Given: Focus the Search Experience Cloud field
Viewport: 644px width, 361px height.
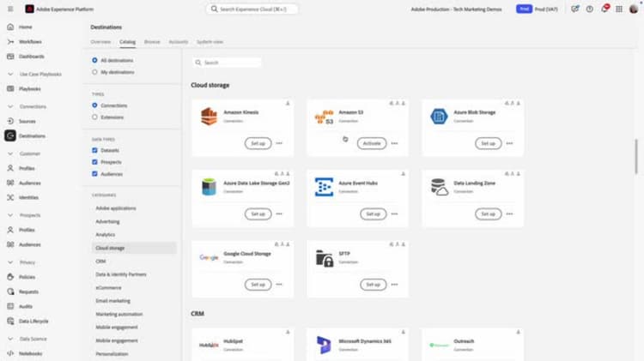Looking at the screenshot, I should click(252, 9).
